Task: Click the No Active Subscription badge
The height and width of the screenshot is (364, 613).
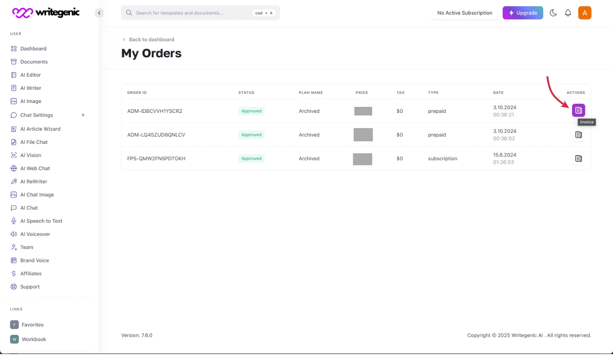Action: pyautogui.click(x=464, y=13)
